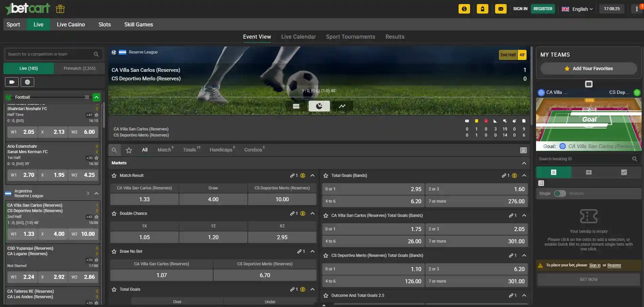
Task: Collapse the Double Chance market
Action: click(312, 213)
